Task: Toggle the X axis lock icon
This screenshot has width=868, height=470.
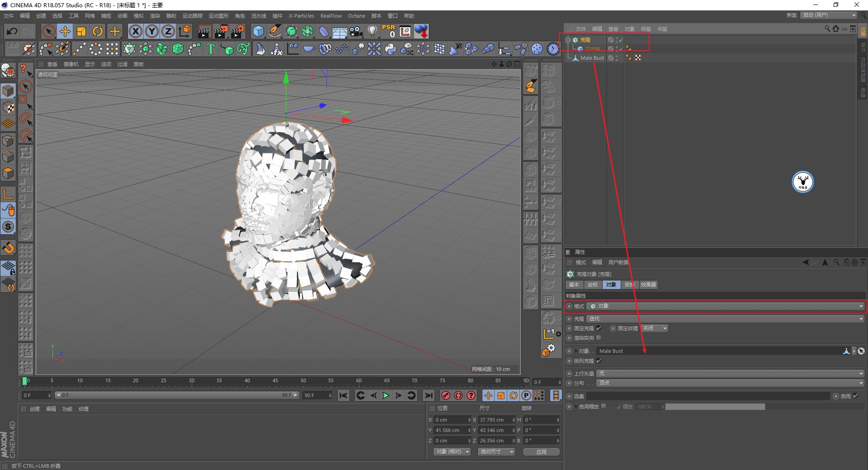Action: pyautogui.click(x=135, y=31)
